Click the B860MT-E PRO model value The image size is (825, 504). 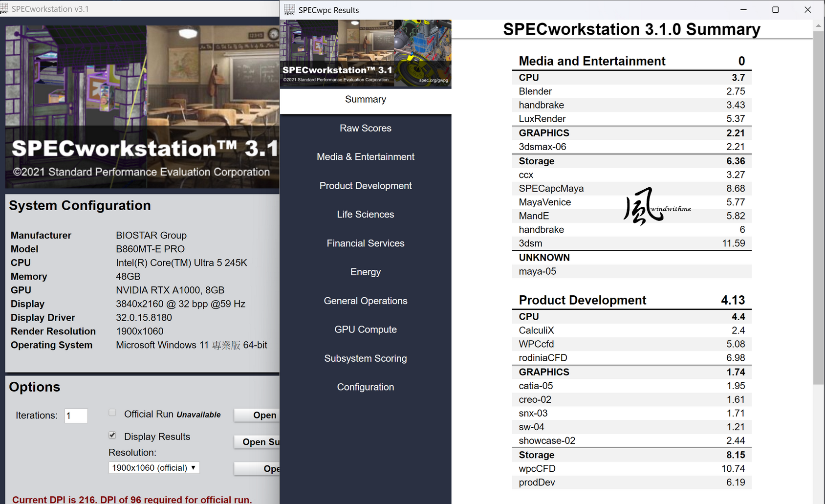pos(151,249)
